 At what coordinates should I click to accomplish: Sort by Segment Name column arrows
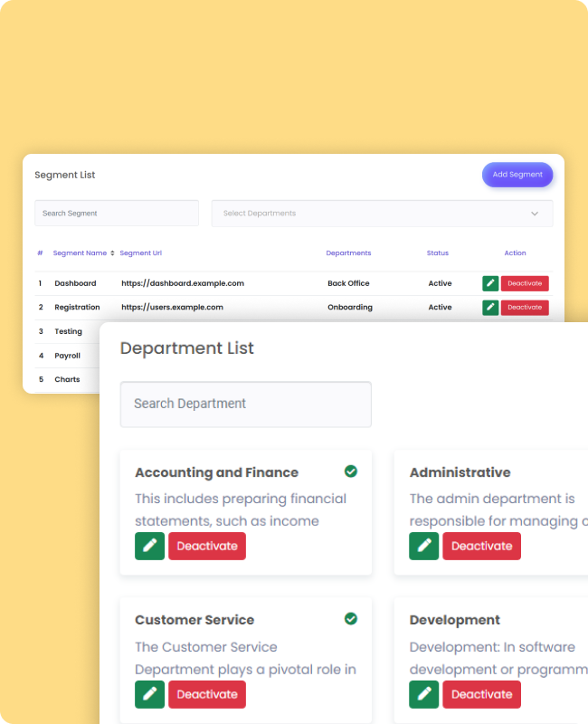pyautogui.click(x=112, y=253)
